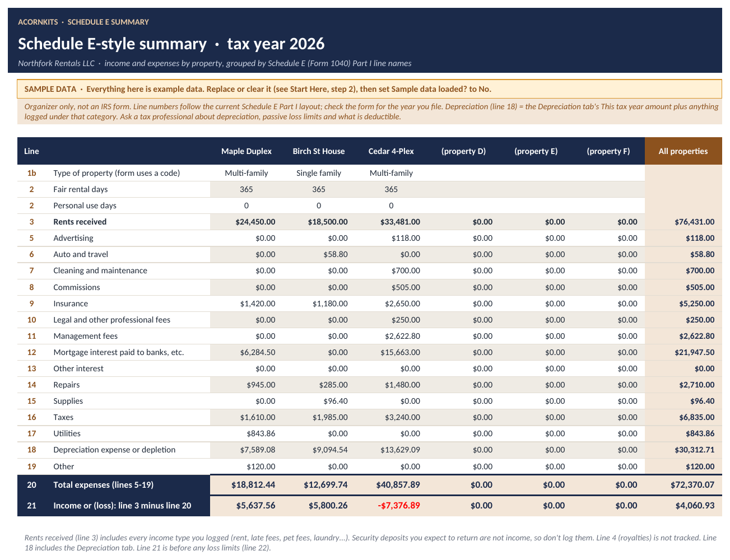The height and width of the screenshot is (560, 730).
Task: Select Cedar 4-Plex total expenses $40,857.89
Action: pos(391,485)
